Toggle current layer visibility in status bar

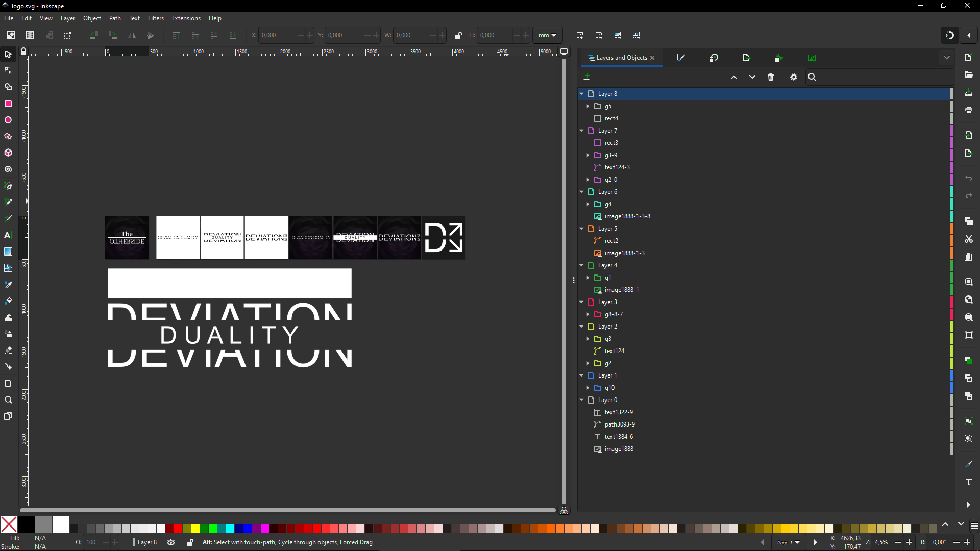pos(171,542)
